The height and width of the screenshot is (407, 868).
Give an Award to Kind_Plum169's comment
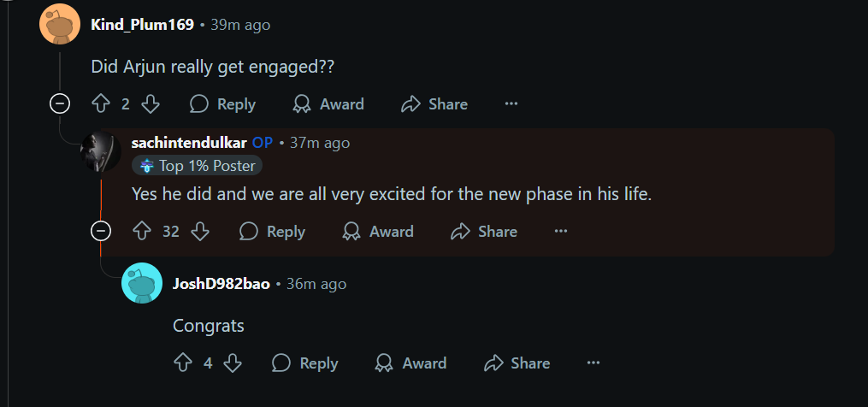(x=328, y=104)
